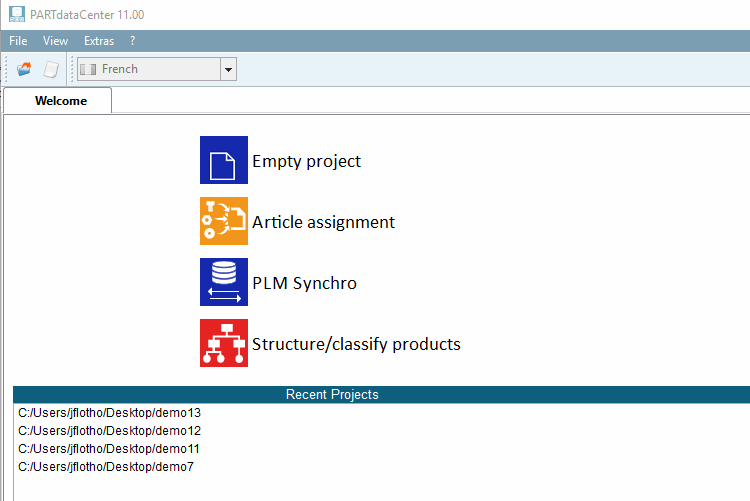Open the Extras menu
750x501 pixels.
click(99, 41)
